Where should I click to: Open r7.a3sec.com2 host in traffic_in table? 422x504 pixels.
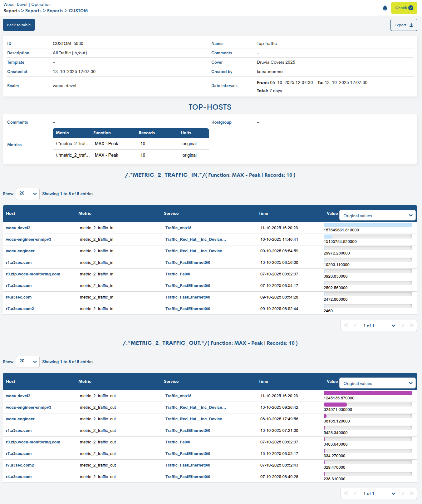point(20,309)
